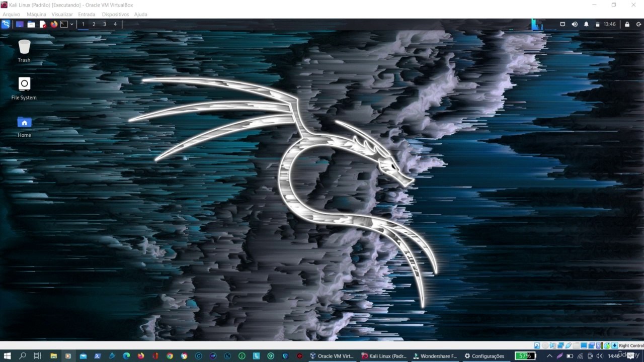Launch Microsoft Office from the Windows taskbar

click(155, 356)
